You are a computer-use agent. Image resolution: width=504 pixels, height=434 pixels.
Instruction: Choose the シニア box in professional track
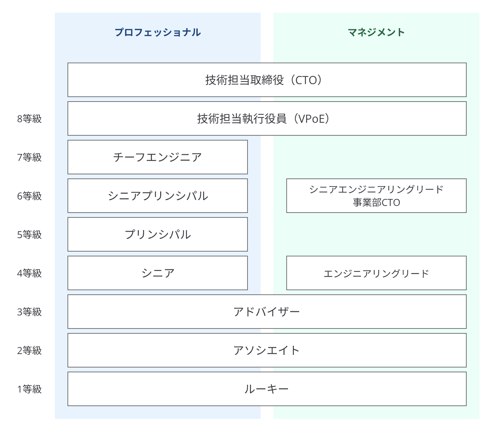pyautogui.click(x=157, y=273)
